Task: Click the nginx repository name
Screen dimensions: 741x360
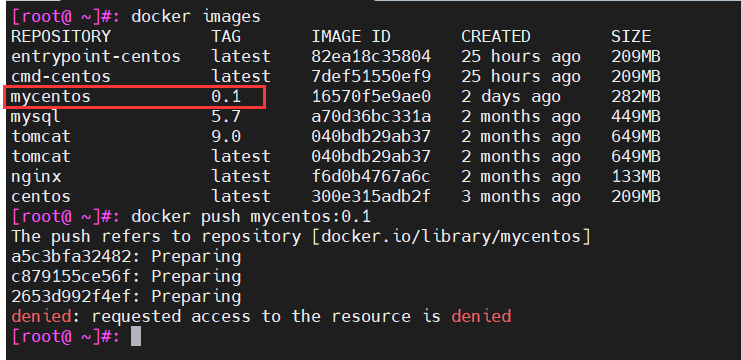Action: point(36,177)
